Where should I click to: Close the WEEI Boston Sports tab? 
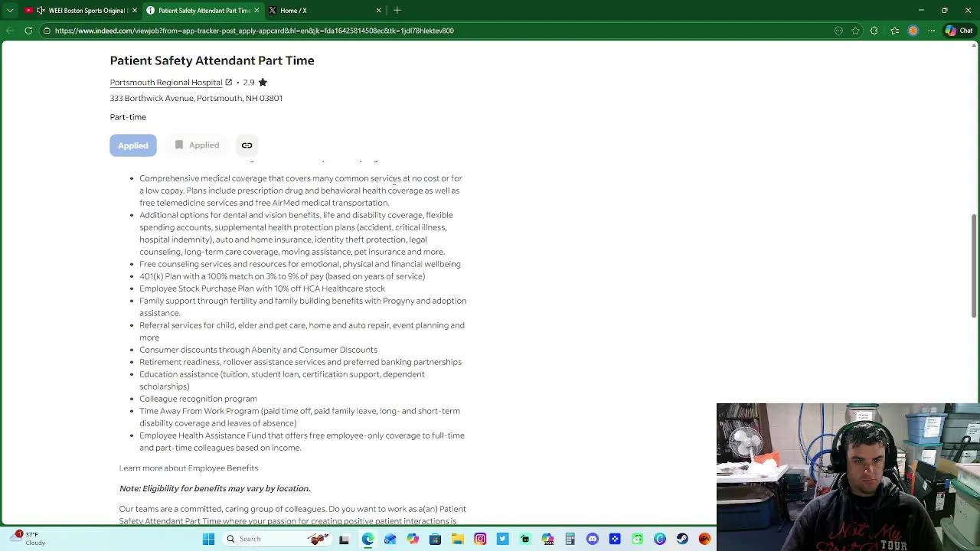click(135, 11)
